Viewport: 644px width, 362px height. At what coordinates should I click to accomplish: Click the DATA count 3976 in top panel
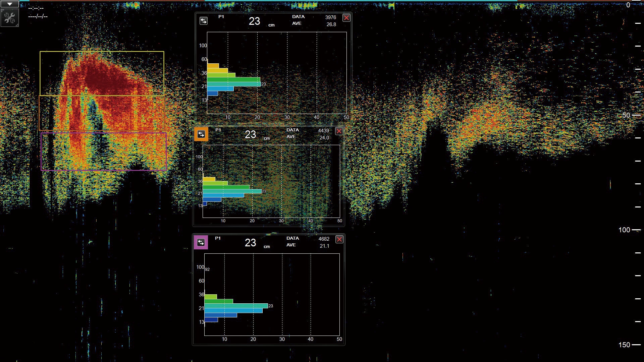[330, 17]
